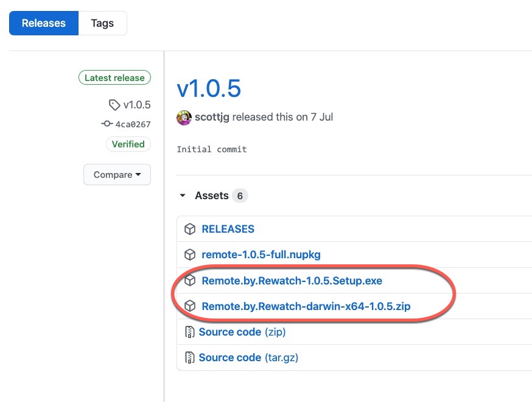Screen dimensions: 532x402
Task: Select the Releases tab
Action: pyautogui.click(x=44, y=23)
